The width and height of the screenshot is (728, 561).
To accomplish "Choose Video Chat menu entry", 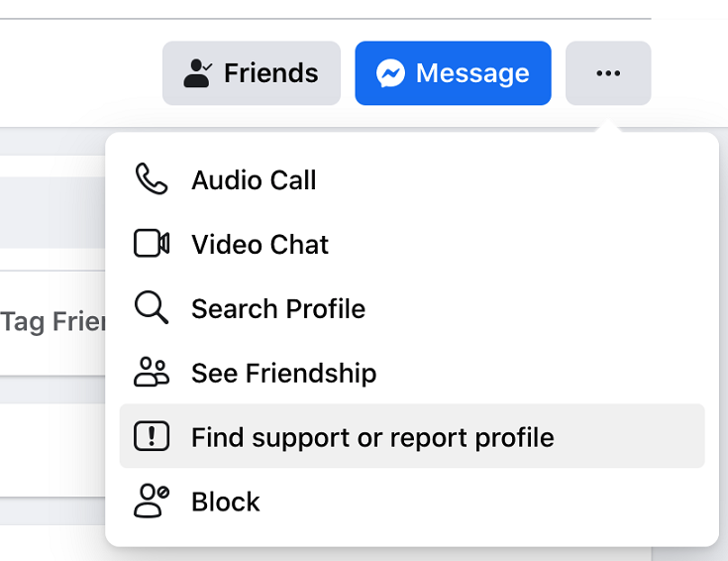I will coord(412,244).
